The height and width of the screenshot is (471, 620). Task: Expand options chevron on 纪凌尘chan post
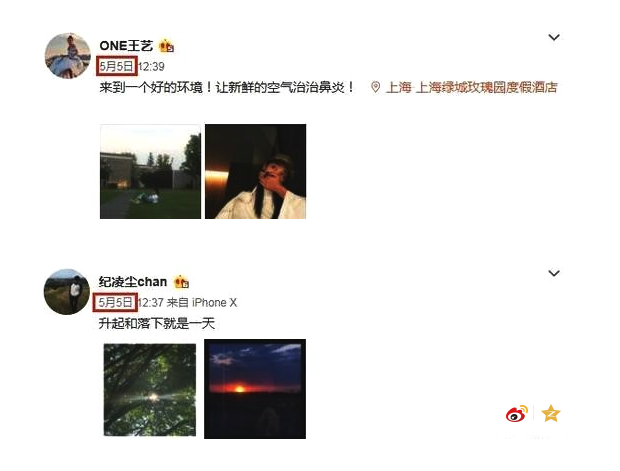click(554, 273)
